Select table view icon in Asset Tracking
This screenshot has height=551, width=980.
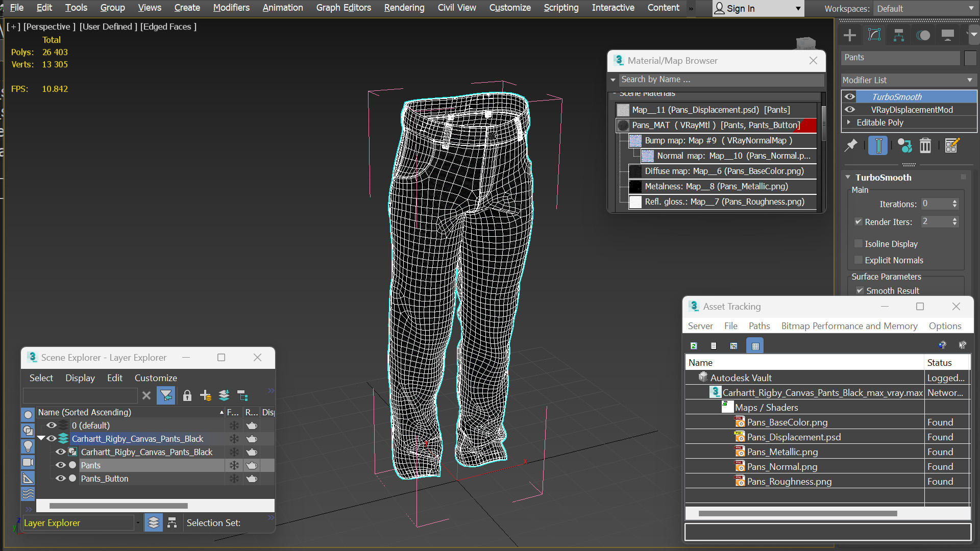point(755,346)
